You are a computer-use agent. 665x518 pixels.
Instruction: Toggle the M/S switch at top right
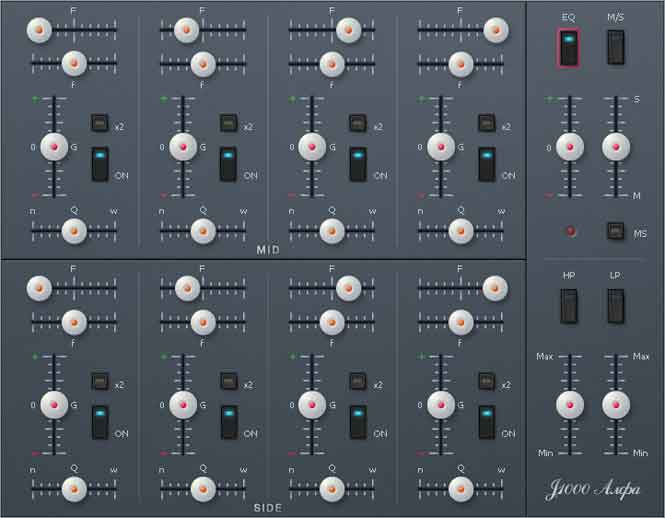(615, 47)
